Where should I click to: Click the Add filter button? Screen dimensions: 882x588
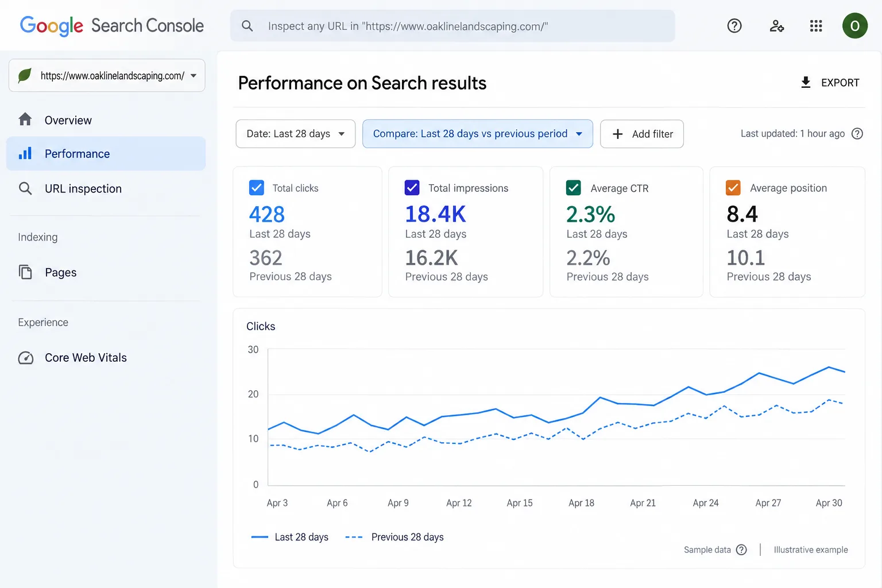click(x=642, y=134)
